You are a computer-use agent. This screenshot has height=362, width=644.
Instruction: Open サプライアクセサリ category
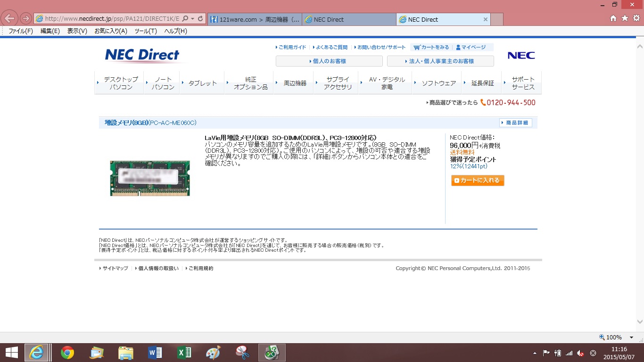[x=337, y=83]
